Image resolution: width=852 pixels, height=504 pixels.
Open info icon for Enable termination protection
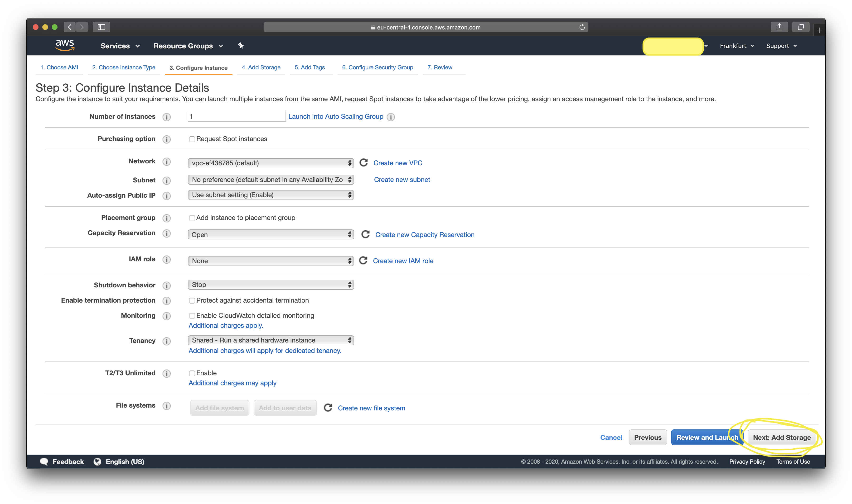pos(167,300)
